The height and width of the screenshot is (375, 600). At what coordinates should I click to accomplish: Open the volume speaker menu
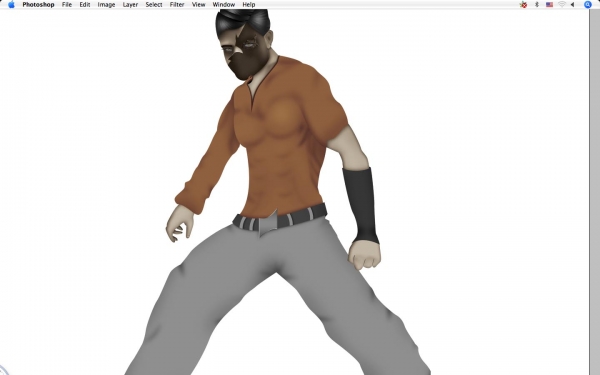[572, 5]
